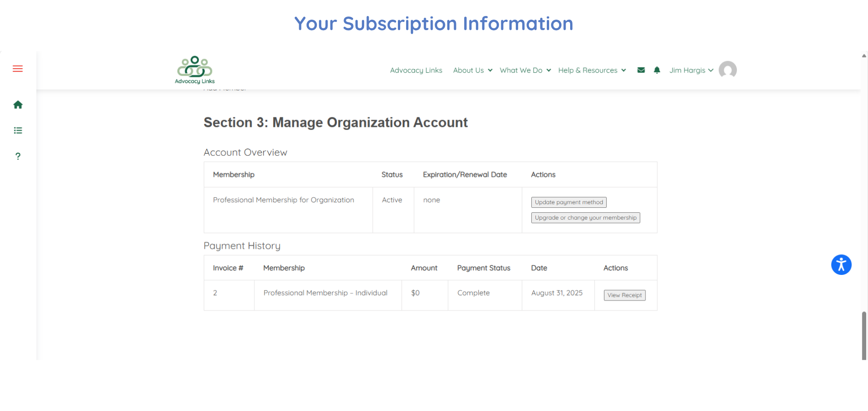
Task: Expand the About Us dropdown
Action: 472,70
